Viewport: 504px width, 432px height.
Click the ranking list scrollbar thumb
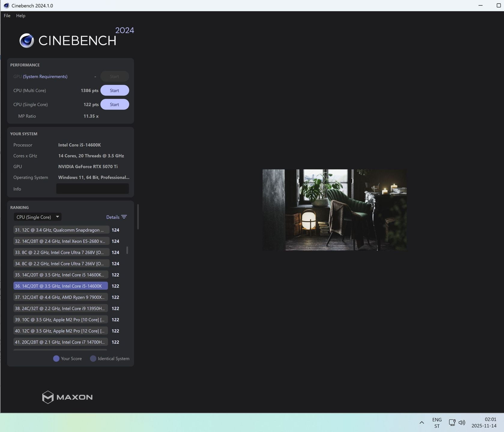tap(127, 250)
